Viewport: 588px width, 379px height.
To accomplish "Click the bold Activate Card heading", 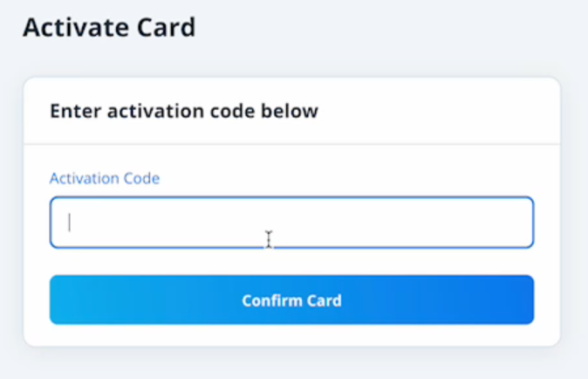I will click(x=109, y=27).
